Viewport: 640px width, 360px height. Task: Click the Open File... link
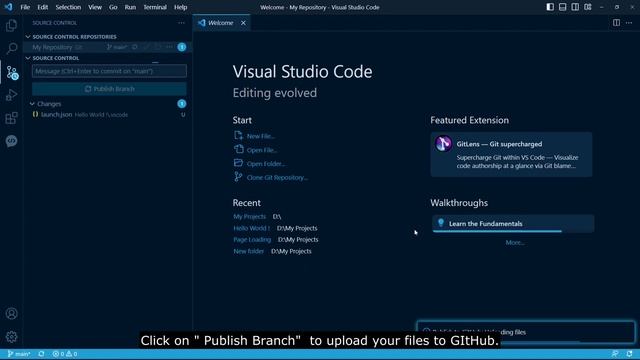pos(262,150)
